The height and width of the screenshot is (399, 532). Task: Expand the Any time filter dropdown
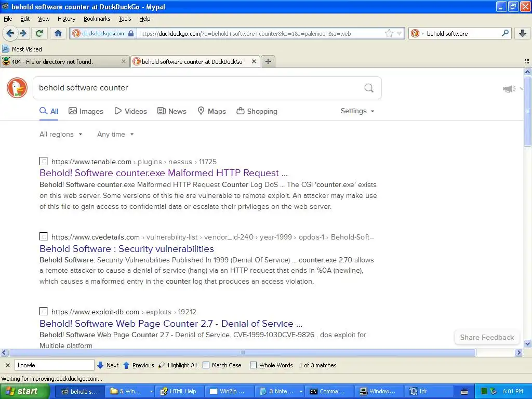click(x=115, y=135)
